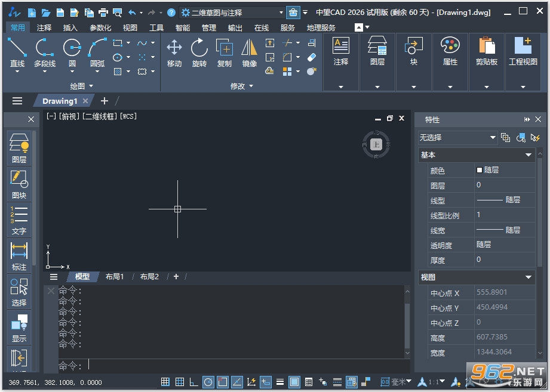Image resolution: width=550 pixels, height=392 pixels.
Task: Click the [俯视] viewport view label
Action: 69,116
